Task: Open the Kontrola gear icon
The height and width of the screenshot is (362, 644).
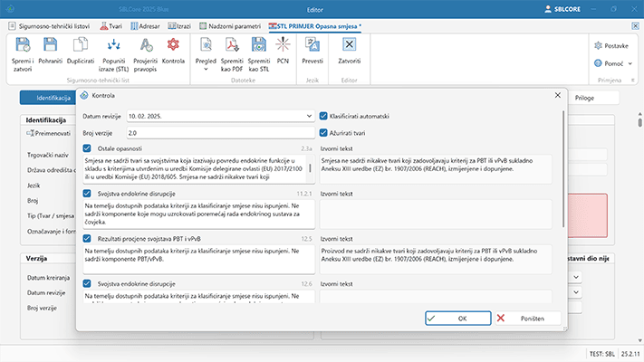Action: [x=172, y=44]
